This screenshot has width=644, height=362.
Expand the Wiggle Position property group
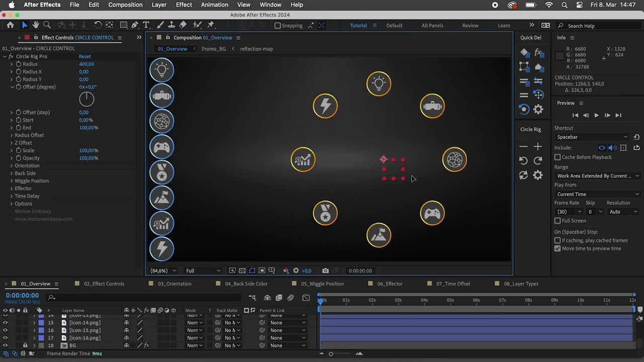[x=12, y=181]
